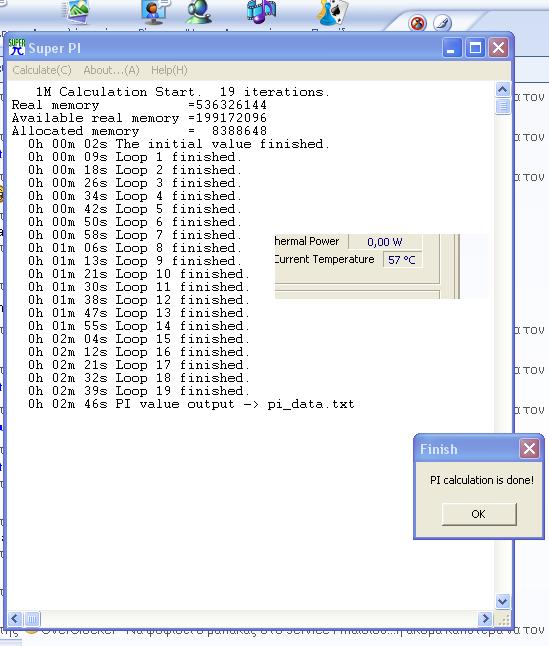Click the 0,00 W Thermal Power value
The width and height of the screenshot is (549, 646).
pyautogui.click(x=385, y=241)
